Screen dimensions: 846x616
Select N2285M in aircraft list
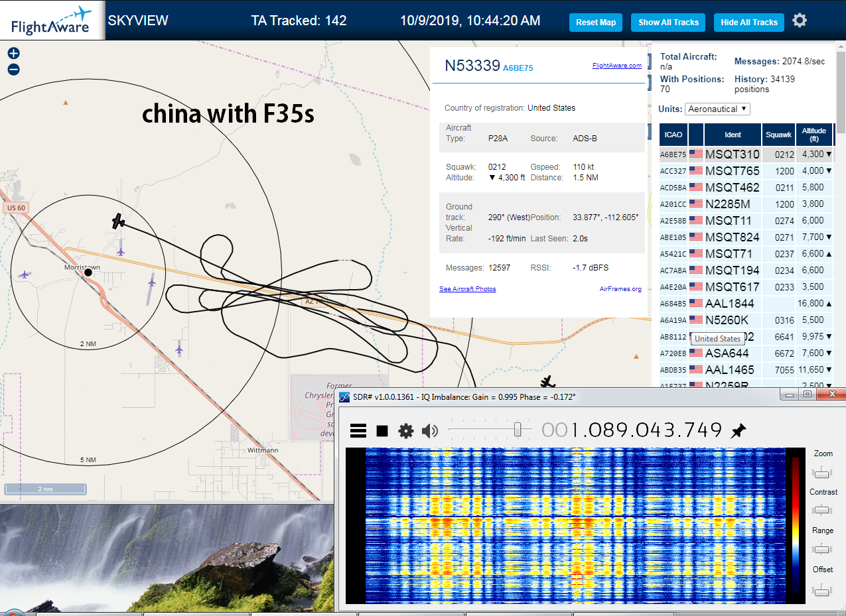tap(728, 204)
